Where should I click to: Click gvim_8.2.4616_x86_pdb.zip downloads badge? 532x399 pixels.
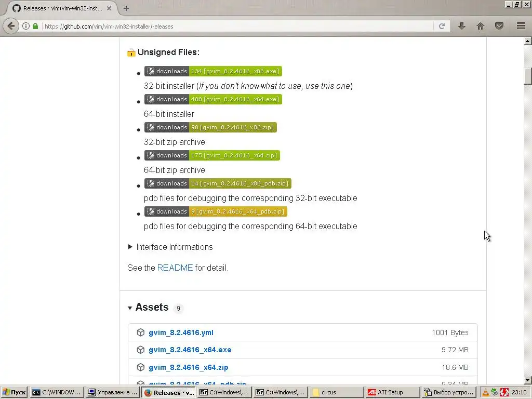pos(218,183)
